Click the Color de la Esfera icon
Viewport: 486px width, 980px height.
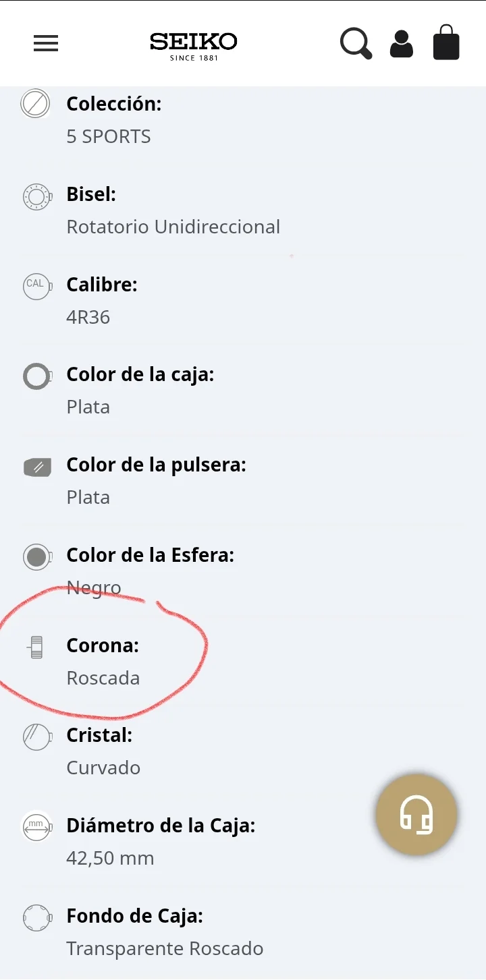36,557
